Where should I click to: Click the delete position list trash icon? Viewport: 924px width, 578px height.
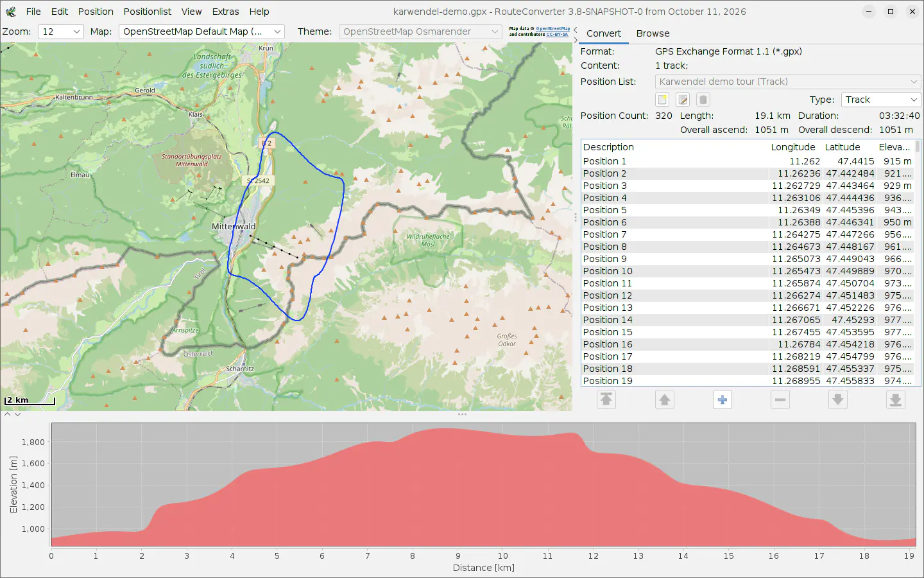pyautogui.click(x=703, y=100)
